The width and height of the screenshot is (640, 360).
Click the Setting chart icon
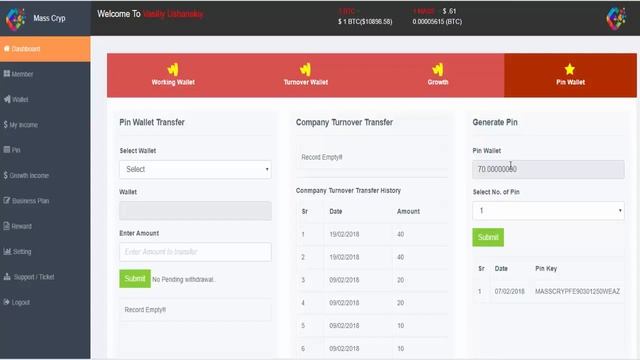[x=7, y=251]
